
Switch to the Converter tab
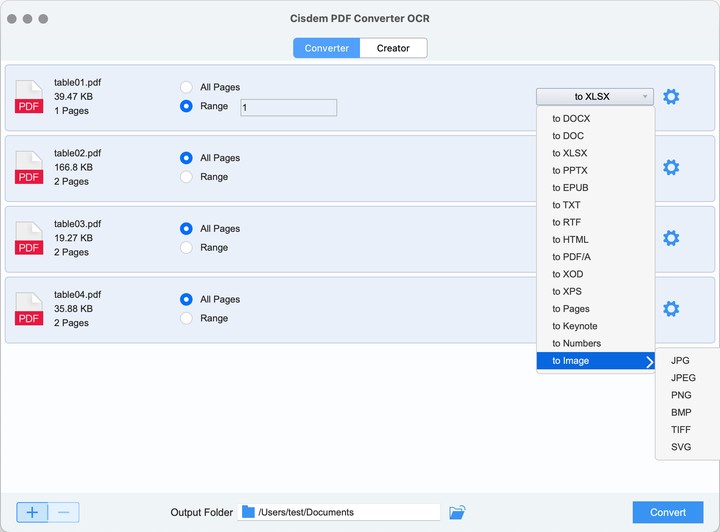[x=326, y=48]
